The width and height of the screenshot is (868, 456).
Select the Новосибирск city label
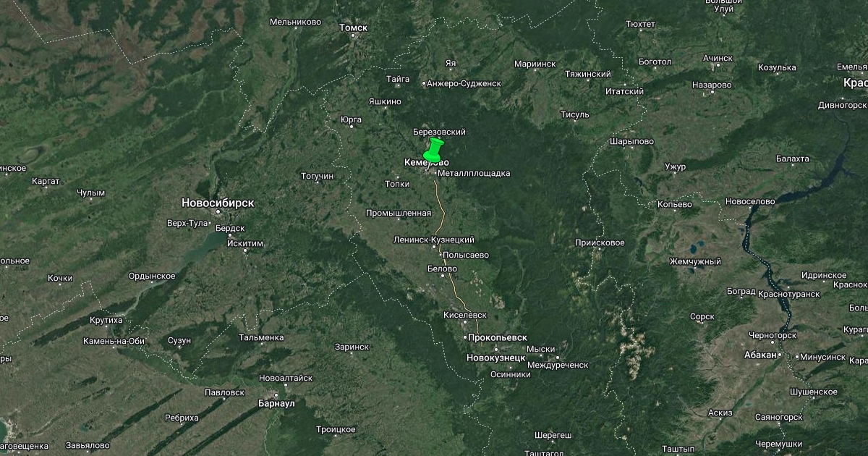pyautogui.click(x=218, y=203)
